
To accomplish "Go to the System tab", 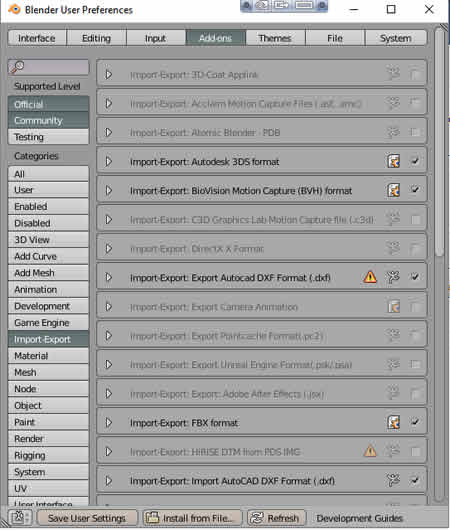I will [x=396, y=38].
